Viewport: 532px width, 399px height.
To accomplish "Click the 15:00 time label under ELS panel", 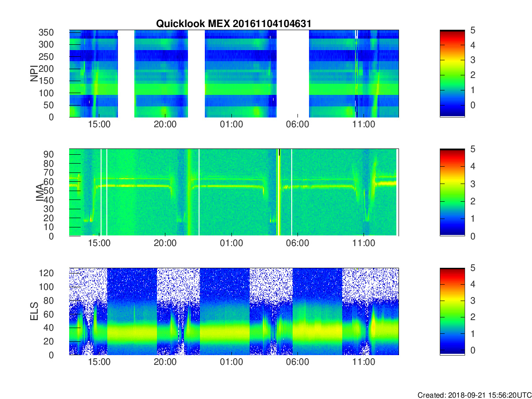I will point(99,363).
